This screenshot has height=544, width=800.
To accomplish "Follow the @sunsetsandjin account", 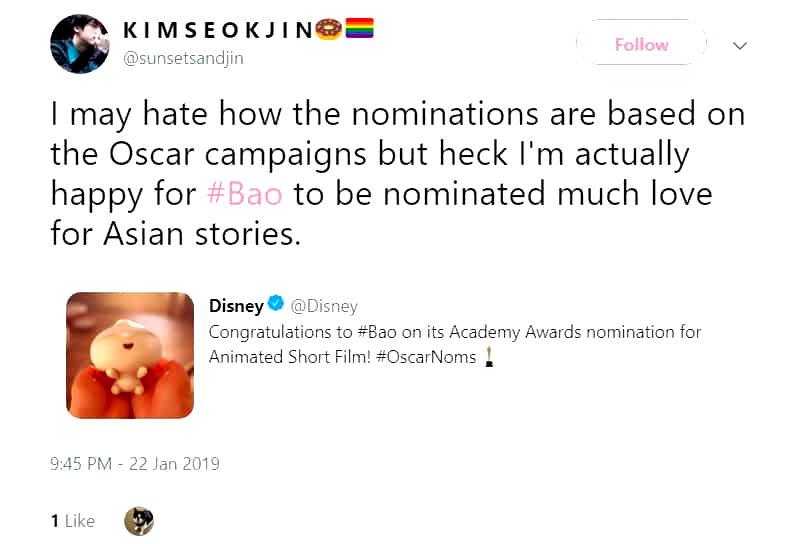I will pos(641,45).
